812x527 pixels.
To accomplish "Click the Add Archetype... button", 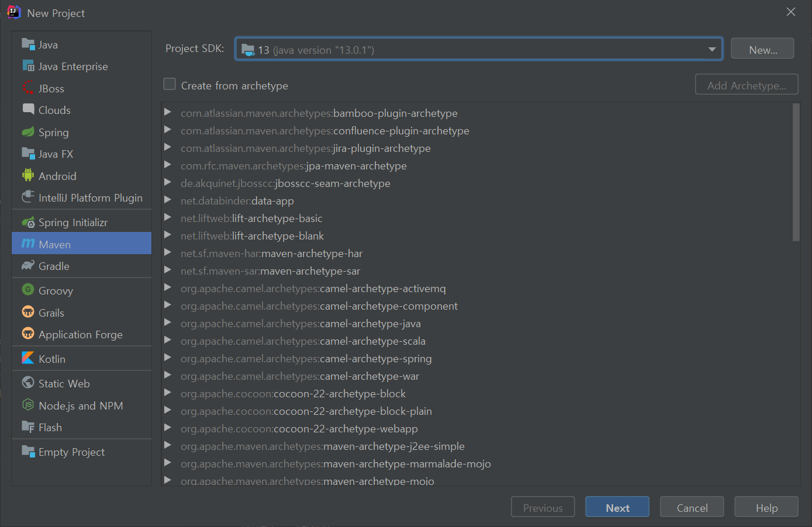I will (x=747, y=85).
